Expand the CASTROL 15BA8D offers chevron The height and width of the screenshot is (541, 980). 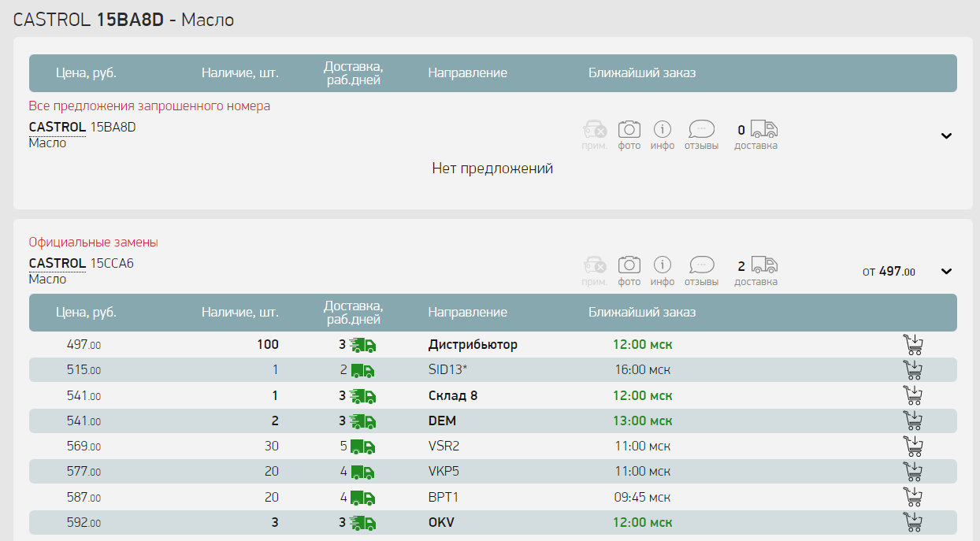click(947, 135)
